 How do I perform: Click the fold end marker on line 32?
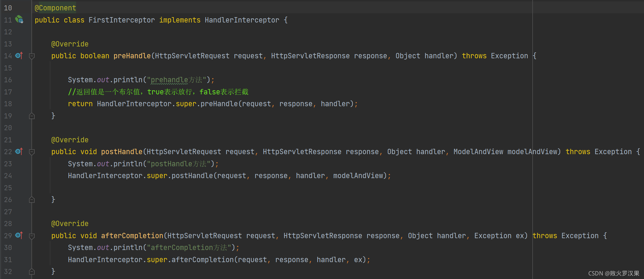point(32,271)
